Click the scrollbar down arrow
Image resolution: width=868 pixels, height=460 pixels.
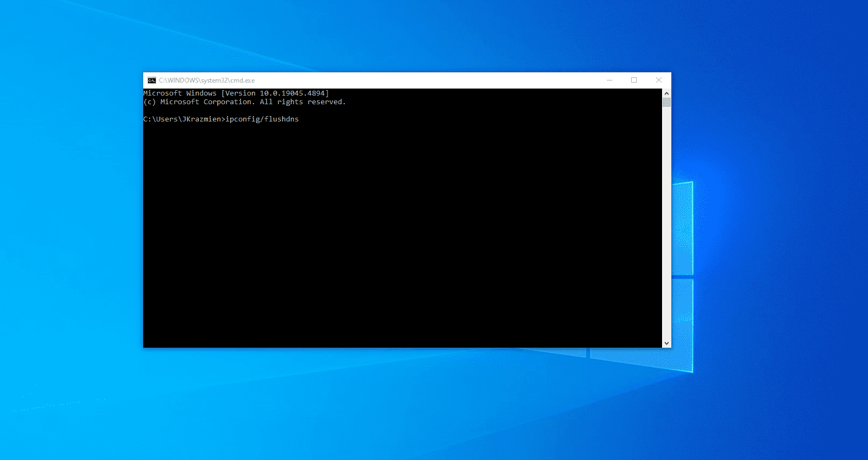[666, 343]
